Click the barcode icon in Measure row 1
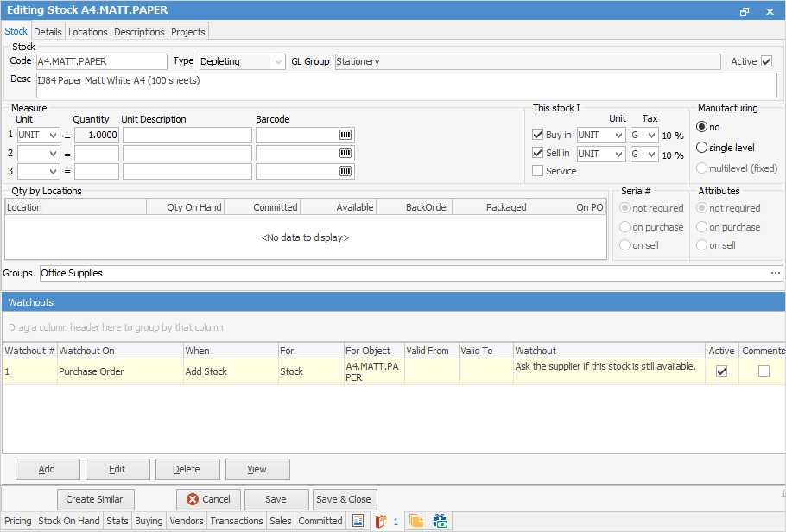786x532 pixels. 345,136
